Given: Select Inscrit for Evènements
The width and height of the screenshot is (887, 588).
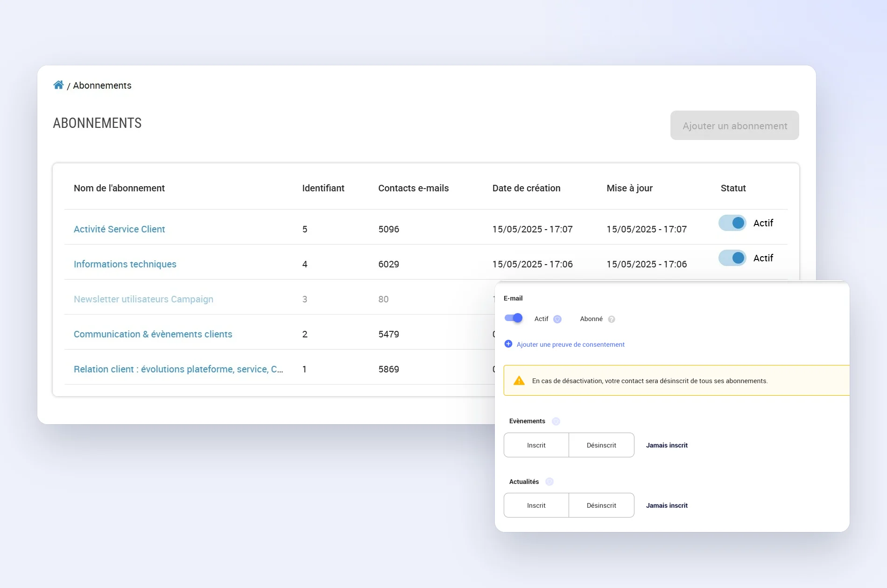Looking at the screenshot, I should coord(536,445).
